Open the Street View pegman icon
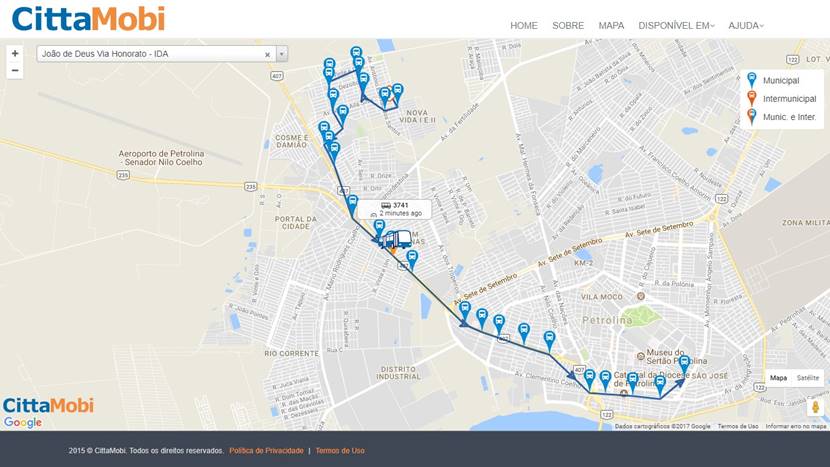This screenshot has width=830, height=467. (x=816, y=407)
